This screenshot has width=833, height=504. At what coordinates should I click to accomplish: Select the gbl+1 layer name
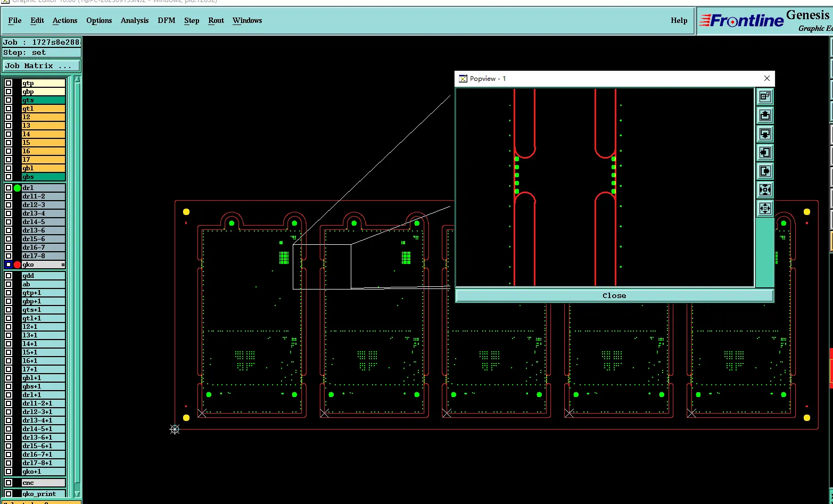click(43, 378)
